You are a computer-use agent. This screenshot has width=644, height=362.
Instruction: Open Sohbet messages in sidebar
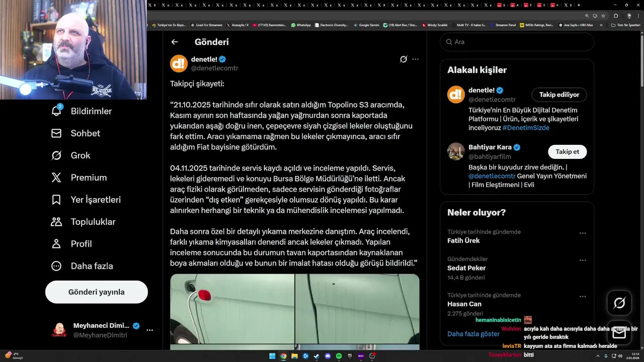point(75,133)
